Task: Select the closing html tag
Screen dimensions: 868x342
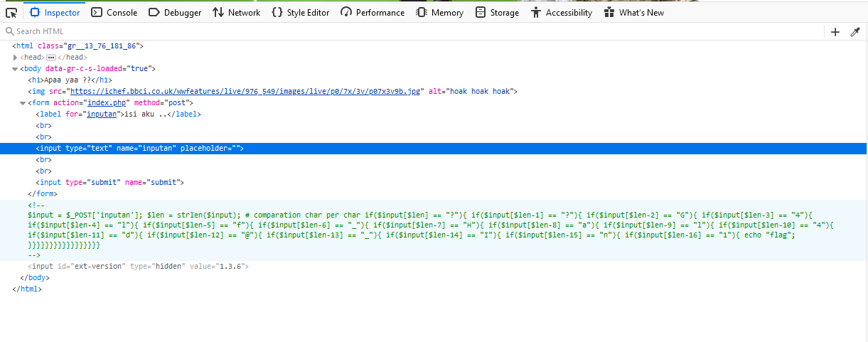Action: pos(27,289)
